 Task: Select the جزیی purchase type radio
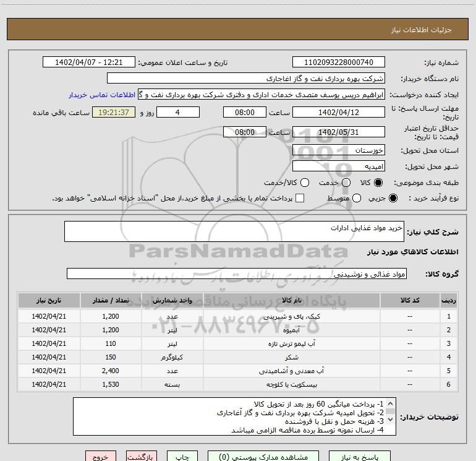(393, 198)
